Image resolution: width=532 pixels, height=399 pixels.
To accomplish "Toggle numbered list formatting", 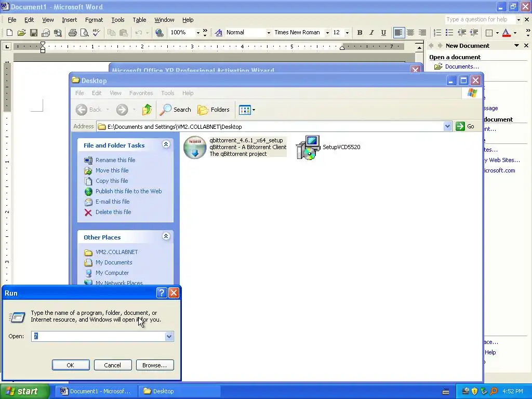I will tap(437, 33).
